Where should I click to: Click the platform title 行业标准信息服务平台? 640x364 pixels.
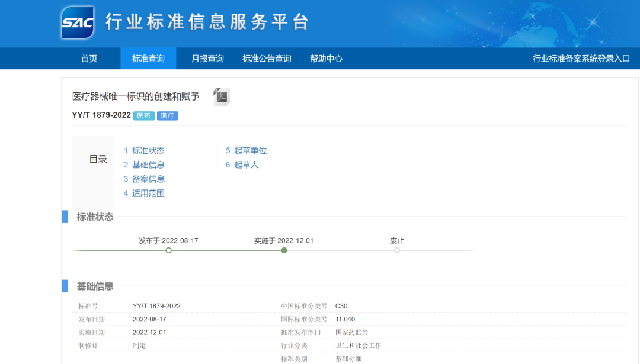pos(207,22)
